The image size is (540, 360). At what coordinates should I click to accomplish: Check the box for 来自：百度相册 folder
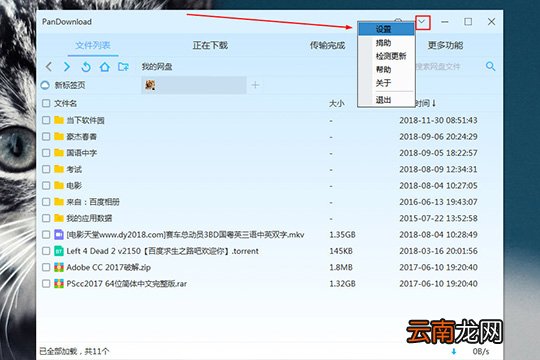46,202
